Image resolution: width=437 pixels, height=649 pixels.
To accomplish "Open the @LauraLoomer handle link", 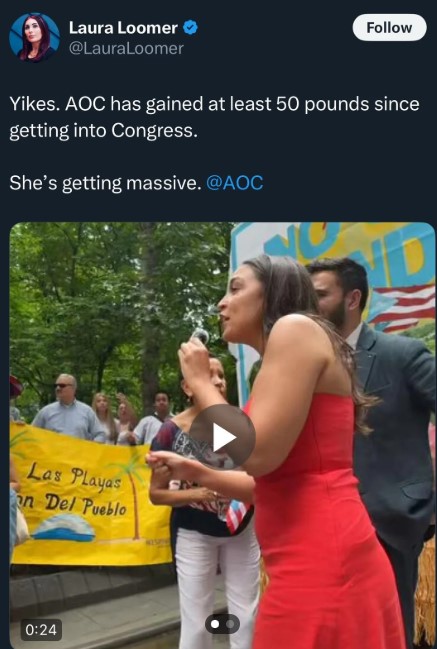I will coord(126,48).
